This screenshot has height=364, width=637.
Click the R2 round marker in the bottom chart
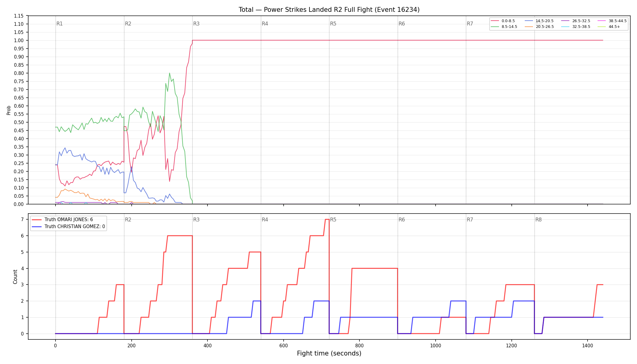click(x=128, y=220)
